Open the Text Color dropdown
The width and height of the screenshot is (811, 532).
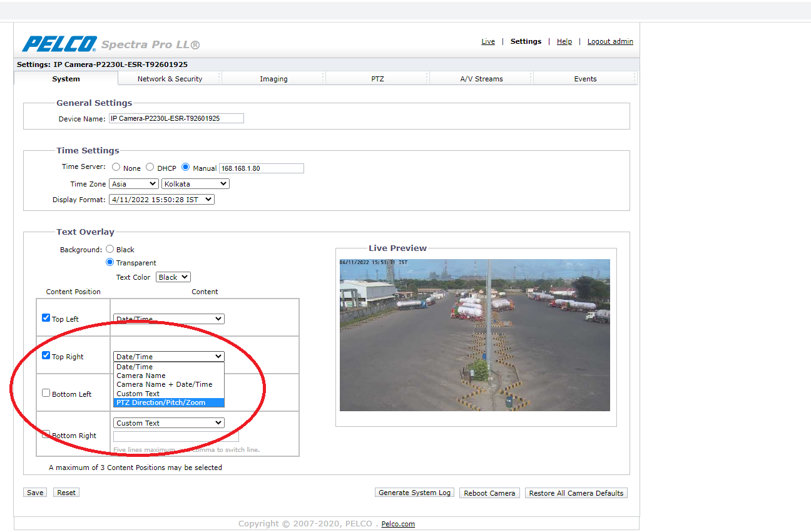pos(173,277)
